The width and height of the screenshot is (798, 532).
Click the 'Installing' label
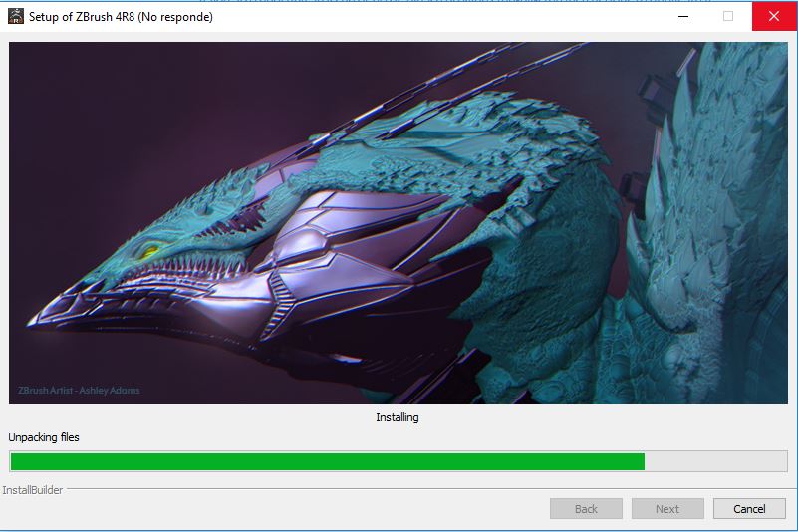(x=398, y=417)
